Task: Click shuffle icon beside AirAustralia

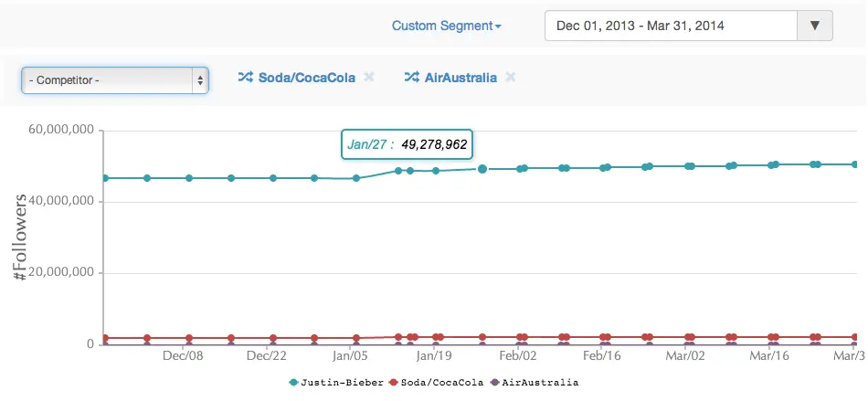Action: (x=411, y=78)
